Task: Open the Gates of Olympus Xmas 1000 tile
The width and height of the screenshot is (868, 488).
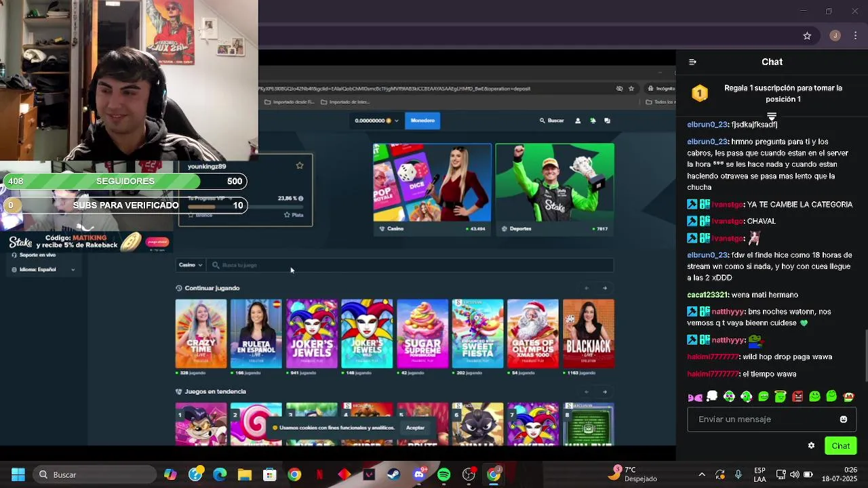Action: [x=533, y=333]
